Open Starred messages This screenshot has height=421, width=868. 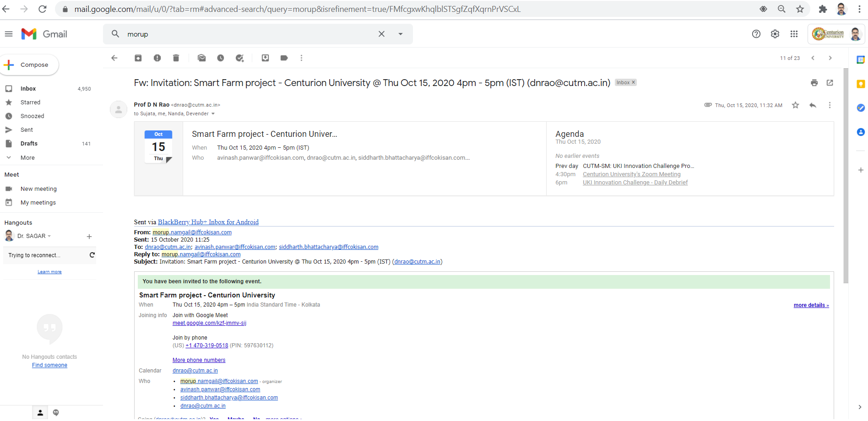(x=30, y=103)
